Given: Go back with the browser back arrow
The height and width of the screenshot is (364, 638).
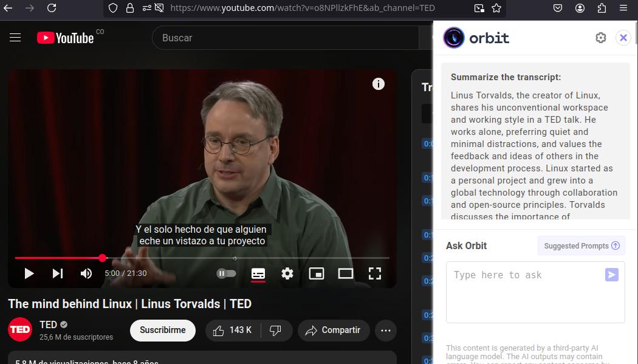Looking at the screenshot, I should click(8, 8).
